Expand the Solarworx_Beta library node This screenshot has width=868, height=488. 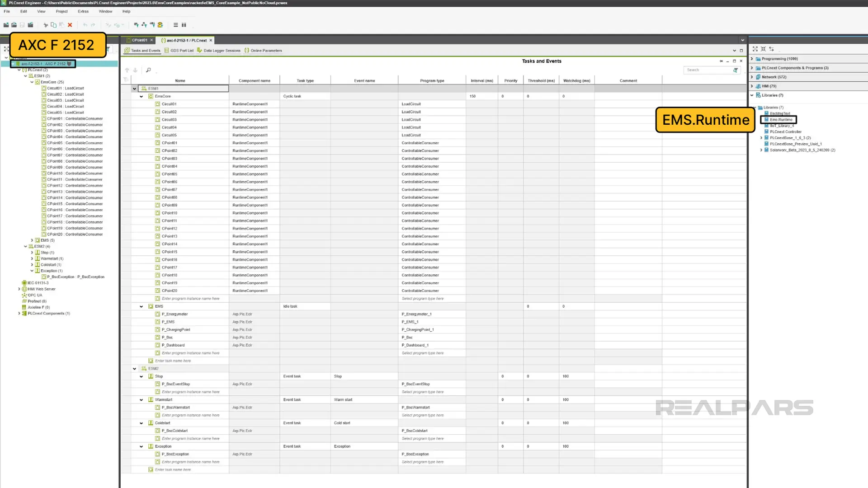pos(761,150)
